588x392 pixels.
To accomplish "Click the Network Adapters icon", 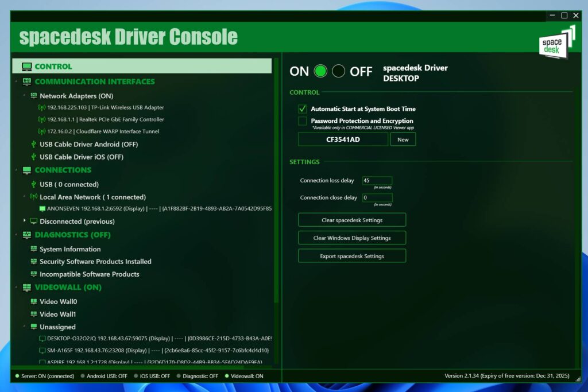I will tap(34, 96).
